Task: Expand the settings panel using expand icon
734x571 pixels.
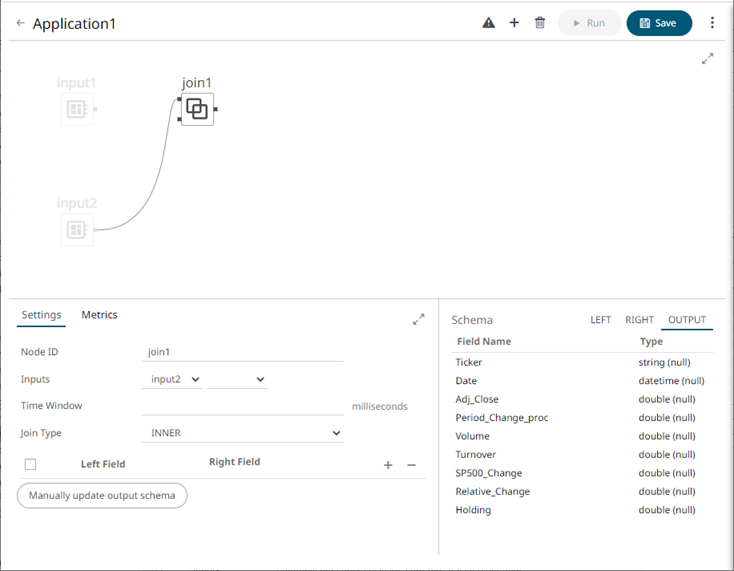Action: click(x=419, y=319)
